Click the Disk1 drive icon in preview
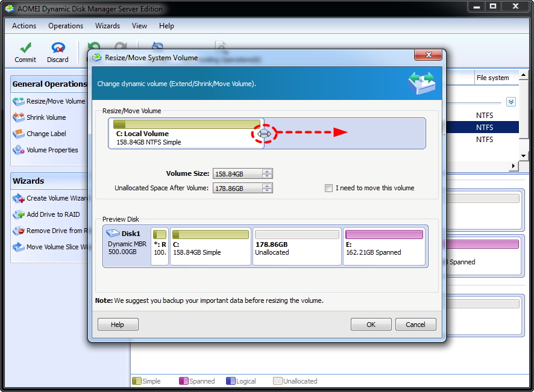This screenshot has height=392, width=534. tap(113, 234)
